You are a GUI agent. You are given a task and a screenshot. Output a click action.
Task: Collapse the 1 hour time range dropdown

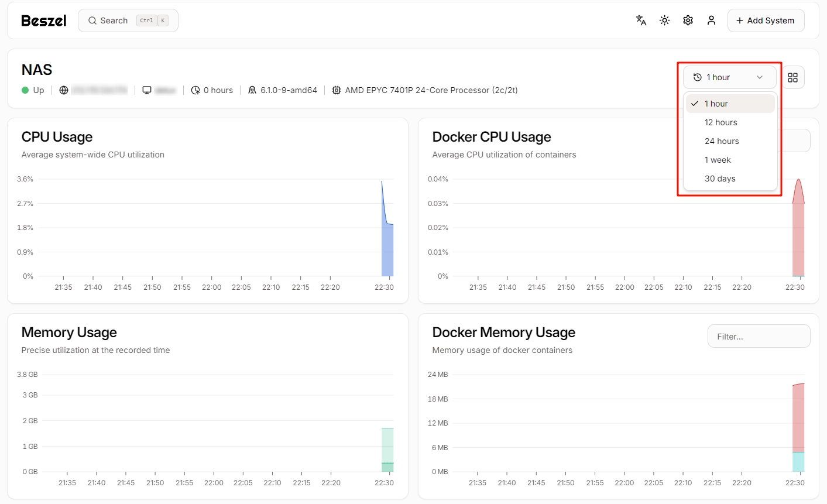[729, 77]
